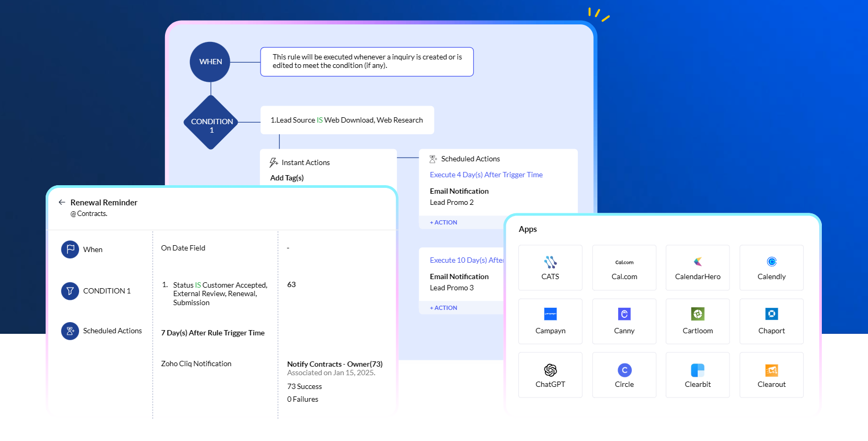This screenshot has height=441, width=868.
Task: Click Add Tag(s) under Instant Actions
Action: point(287,178)
